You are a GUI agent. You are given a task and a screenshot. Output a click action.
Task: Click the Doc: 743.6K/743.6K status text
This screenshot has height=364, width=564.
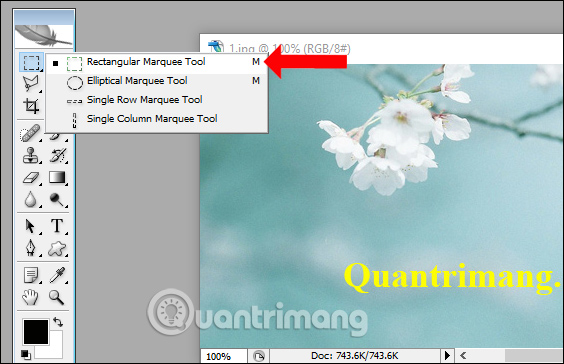point(354,356)
